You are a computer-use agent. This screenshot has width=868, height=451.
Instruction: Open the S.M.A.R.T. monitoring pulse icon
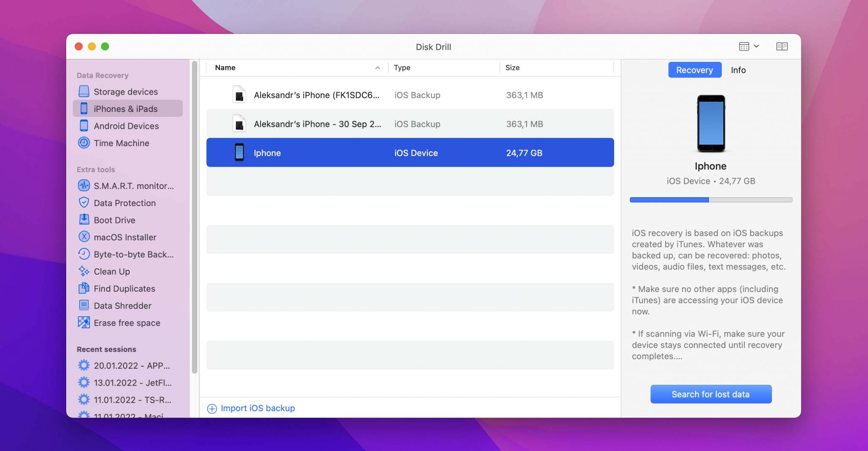84,186
